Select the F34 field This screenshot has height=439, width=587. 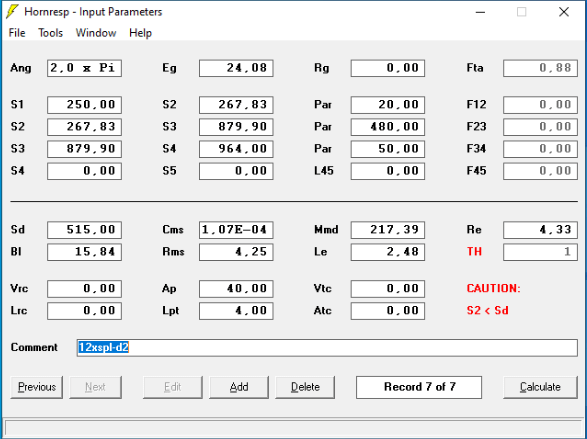540,149
